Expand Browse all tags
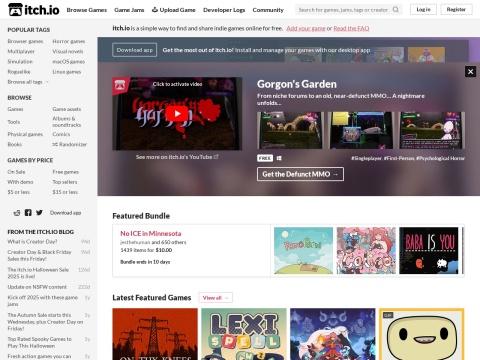480x360 pixels. pyautogui.click(x=28, y=82)
